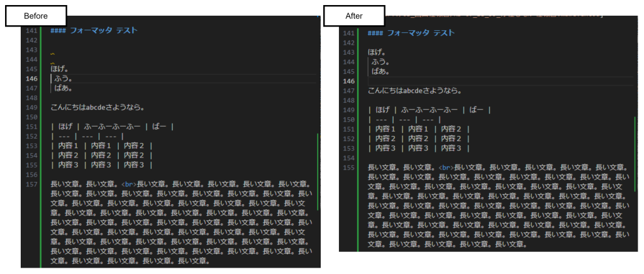The width and height of the screenshot is (644, 274).
Task: Click ふーふーふーふー table header in Before editor
Action: [x=112, y=127]
